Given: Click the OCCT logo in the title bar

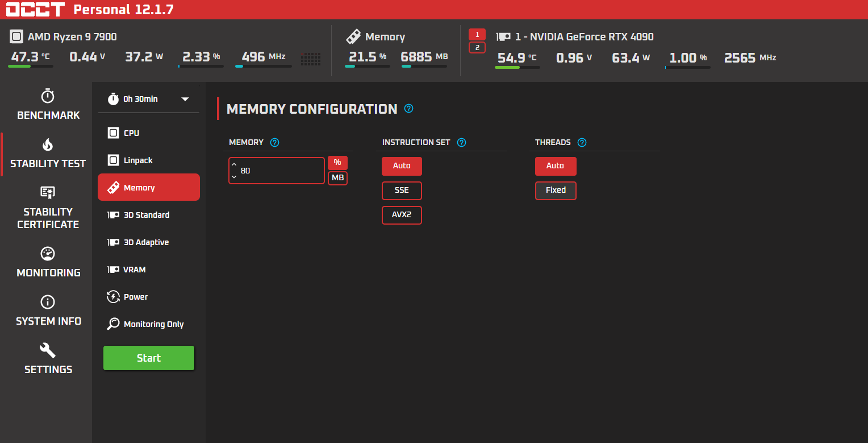Looking at the screenshot, I should [x=35, y=10].
